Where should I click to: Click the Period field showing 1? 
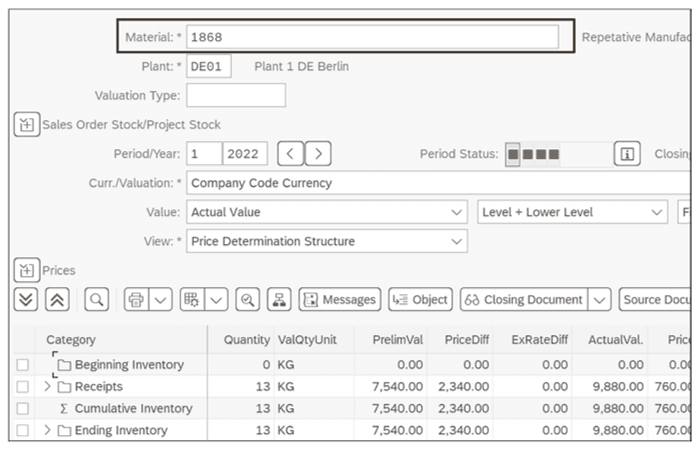(204, 154)
